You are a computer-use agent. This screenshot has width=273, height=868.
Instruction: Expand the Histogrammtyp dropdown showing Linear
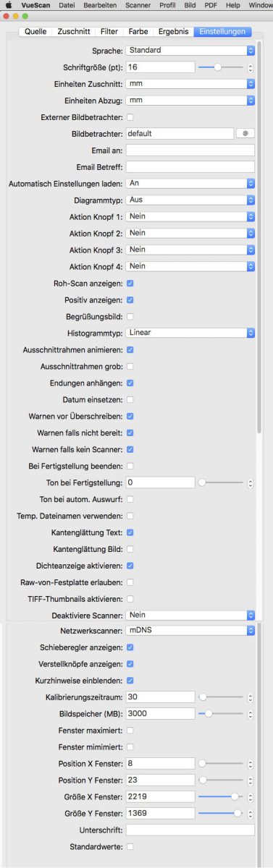coord(190,333)
